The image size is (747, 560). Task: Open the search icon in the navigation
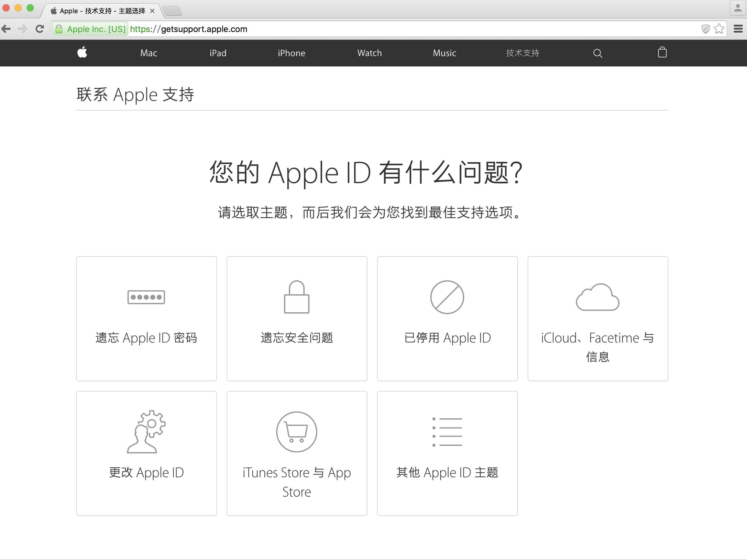coord(597,53)
